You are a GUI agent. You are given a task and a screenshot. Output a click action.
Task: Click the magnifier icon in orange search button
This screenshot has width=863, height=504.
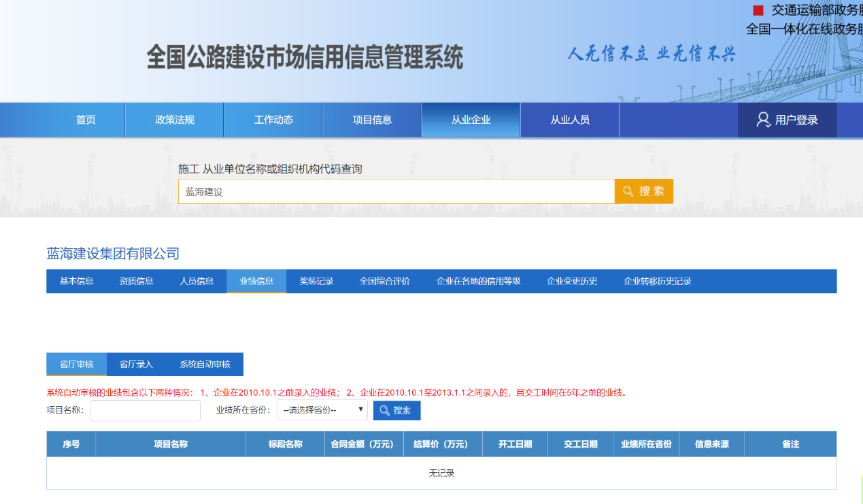[x=628, y=191]
